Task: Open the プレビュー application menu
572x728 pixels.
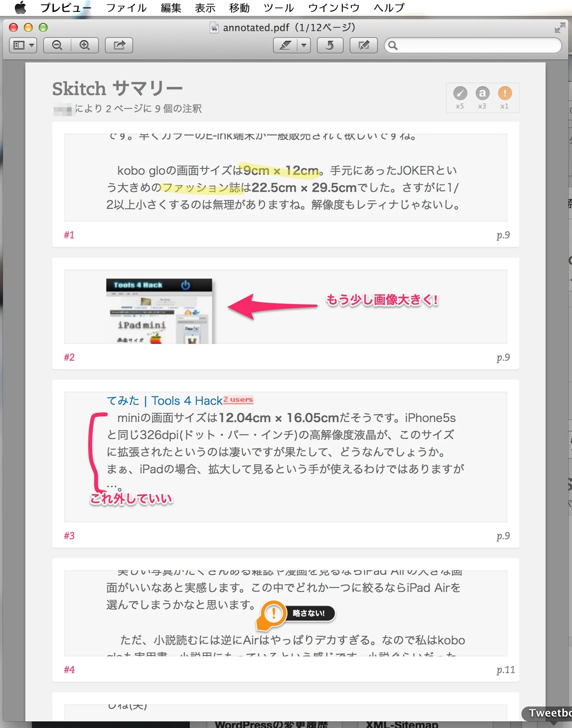Action: click(66, 7)
